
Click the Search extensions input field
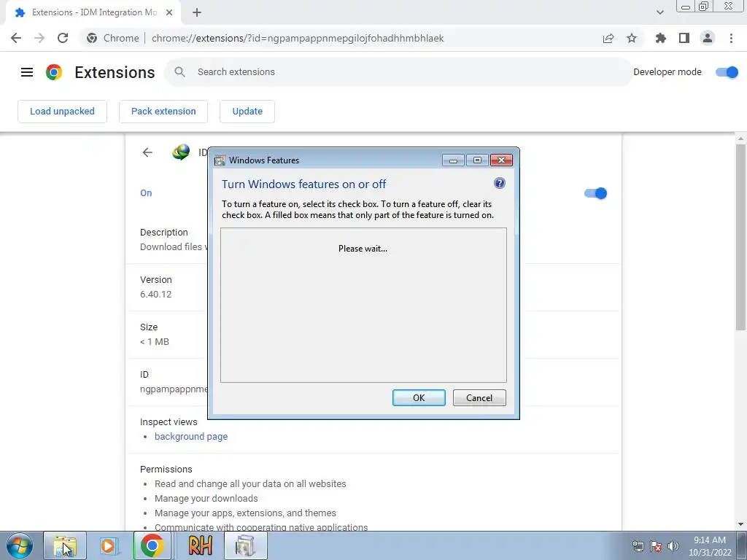point(399,72)
